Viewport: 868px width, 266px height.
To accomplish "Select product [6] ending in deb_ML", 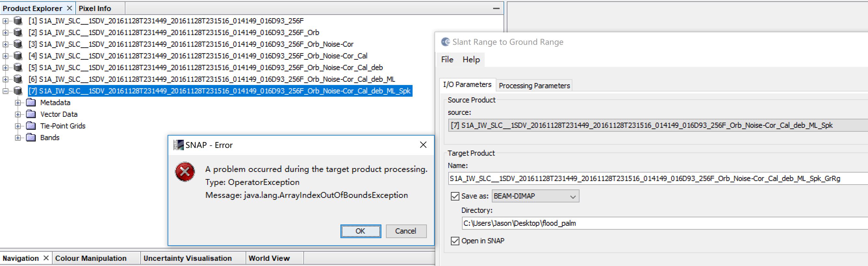I will [x=211, y=79].
